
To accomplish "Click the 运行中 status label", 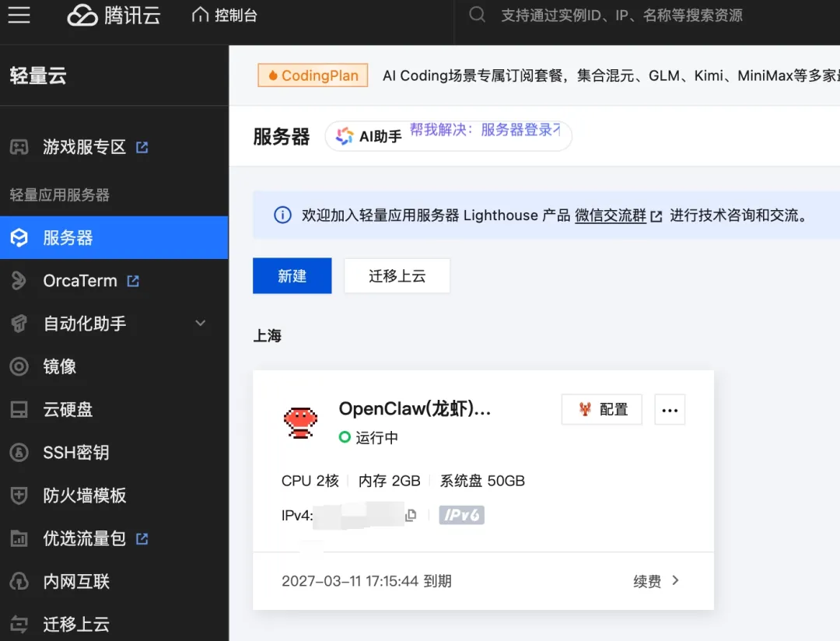I will click(x=377, y=437).
